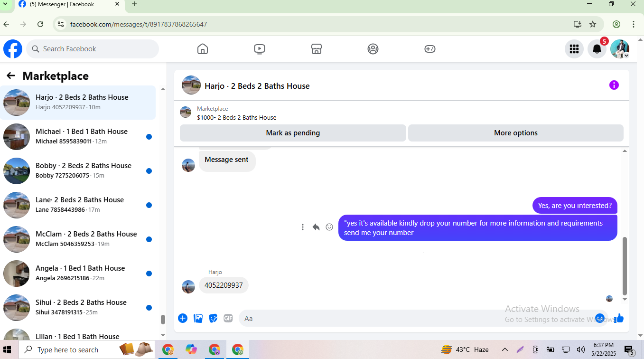Go to Home feed icon

point(203,49)
